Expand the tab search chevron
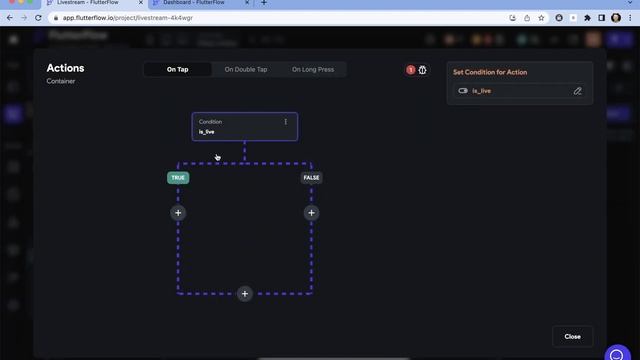This screenshot has width=640, height=360. coord(630,2)
